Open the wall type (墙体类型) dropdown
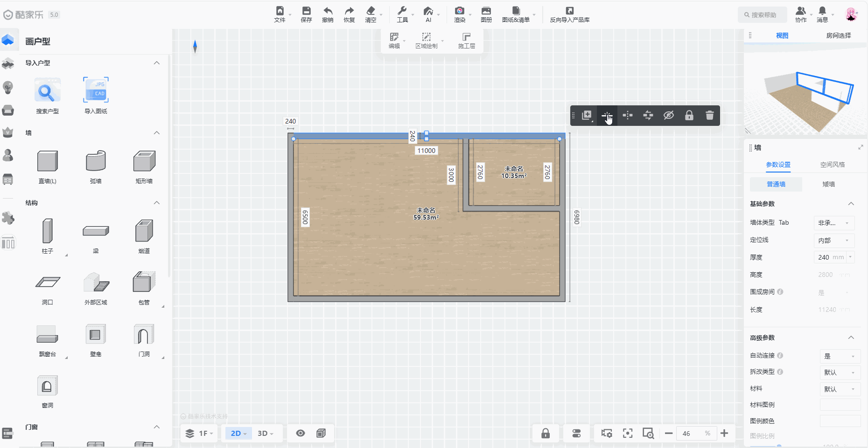The image size is (868, 448). coord(833,223)
